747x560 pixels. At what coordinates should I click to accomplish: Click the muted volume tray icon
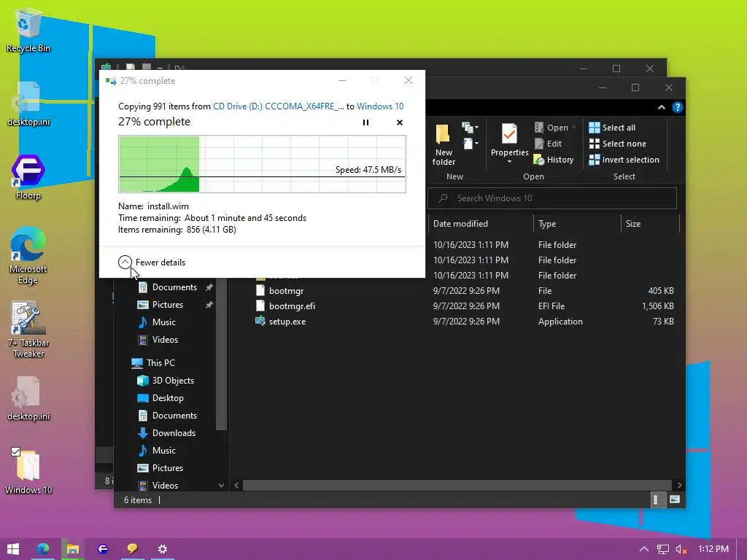point(681,549)
